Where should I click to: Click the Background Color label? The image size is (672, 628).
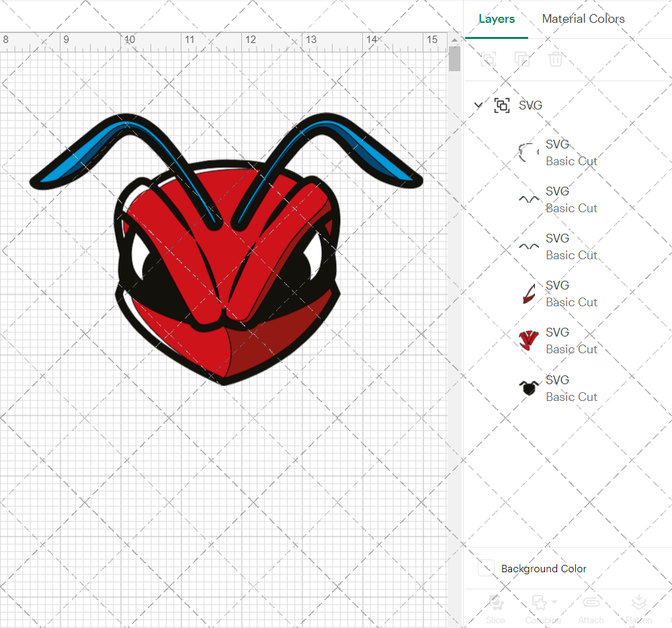pyautogui.click(x=544, y=568)
